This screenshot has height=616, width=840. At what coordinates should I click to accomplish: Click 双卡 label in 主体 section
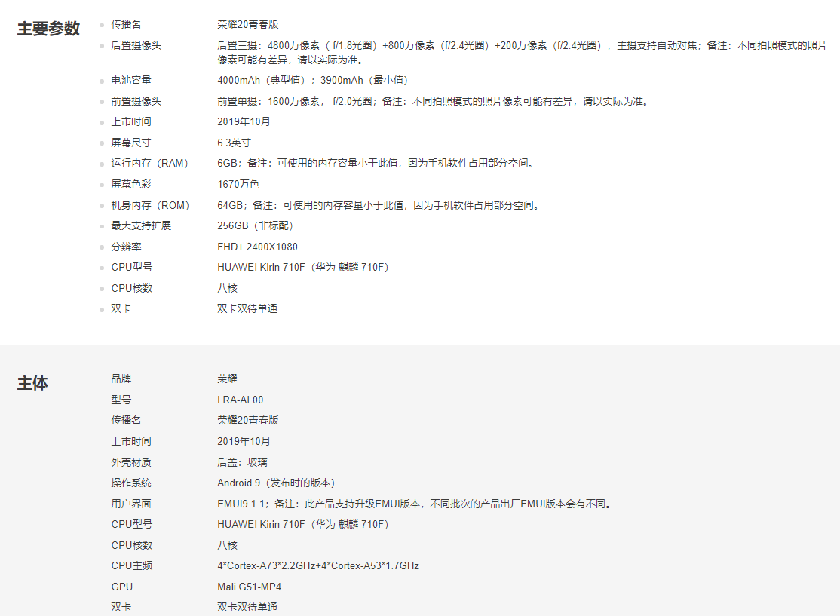(121, 607)
